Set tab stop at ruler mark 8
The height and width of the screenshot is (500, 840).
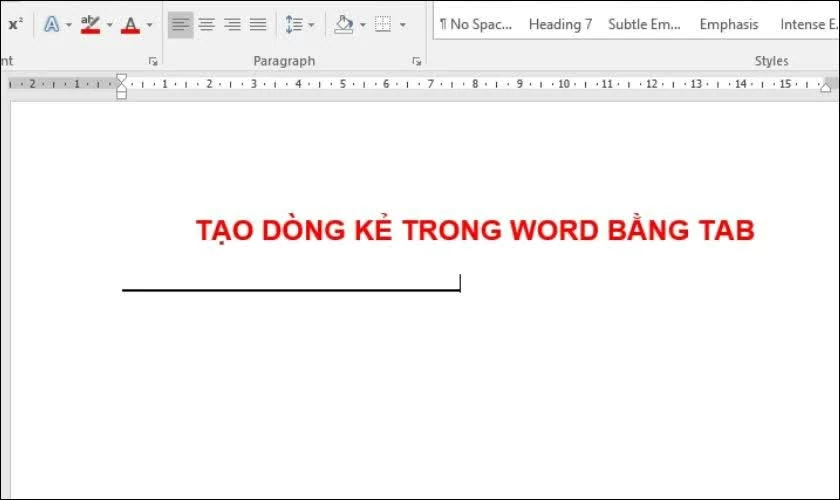coord(475,84)
